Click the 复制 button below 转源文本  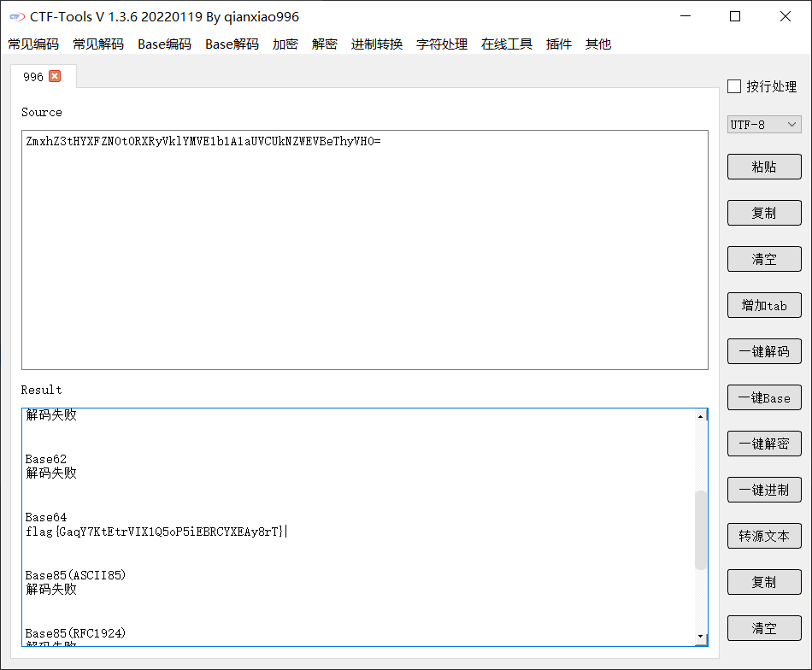point(764,582)
